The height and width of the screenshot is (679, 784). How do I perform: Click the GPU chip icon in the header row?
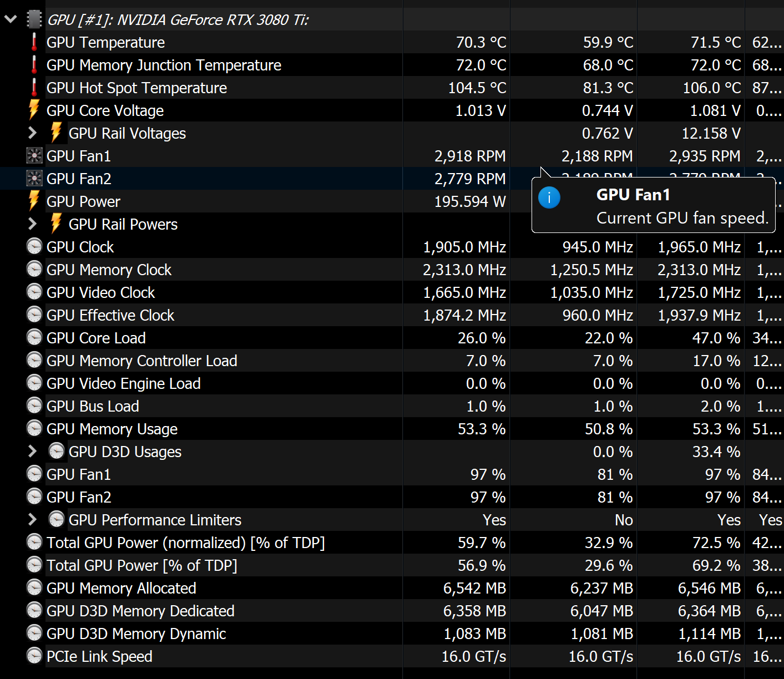[x=34, y=19]
